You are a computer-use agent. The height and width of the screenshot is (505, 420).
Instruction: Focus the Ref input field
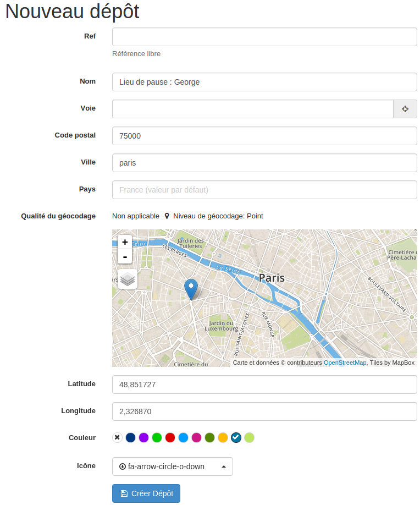[x=264, y=37]
